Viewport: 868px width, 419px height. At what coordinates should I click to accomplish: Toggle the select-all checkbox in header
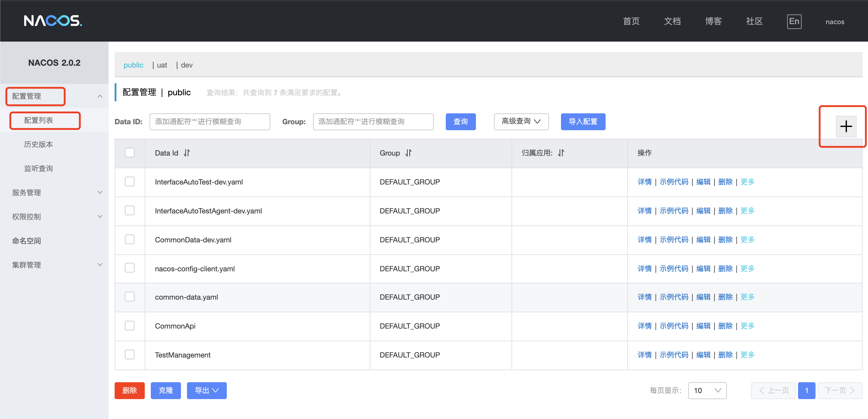pos(130,153)
